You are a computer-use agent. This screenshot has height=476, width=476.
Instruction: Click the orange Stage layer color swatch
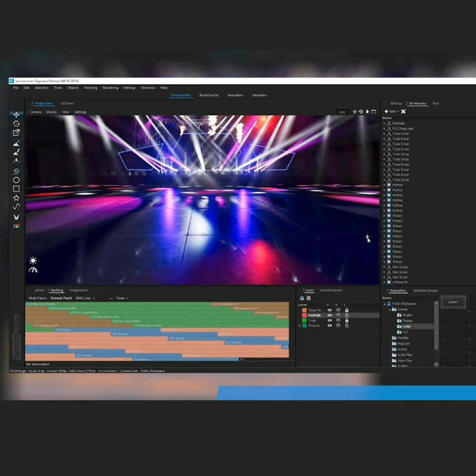point(304,310)
